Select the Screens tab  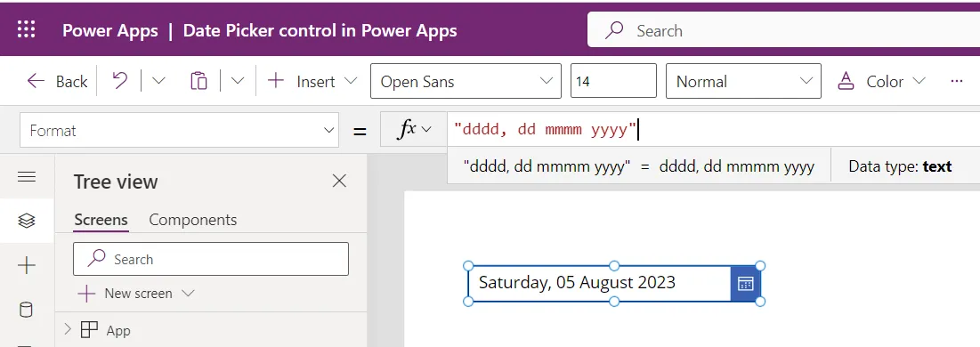101,220
